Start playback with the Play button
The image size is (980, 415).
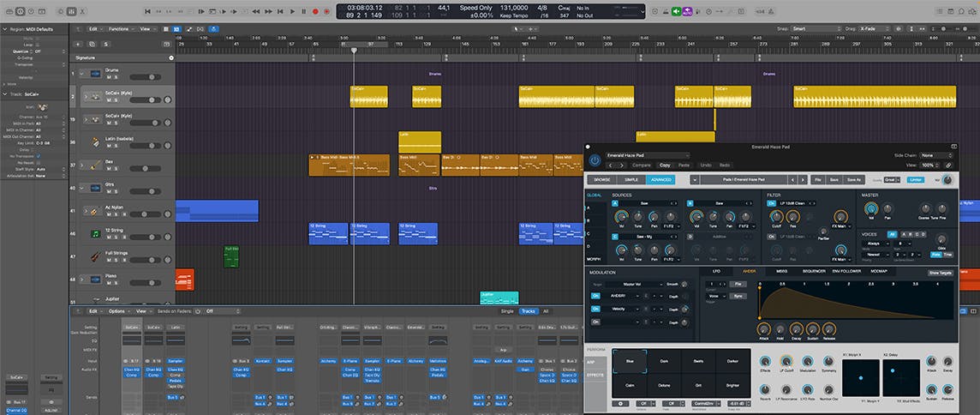[x=292, y=11]
